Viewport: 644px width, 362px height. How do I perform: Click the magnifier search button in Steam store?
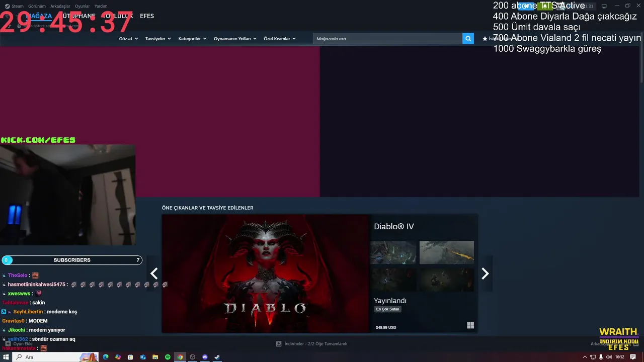point(468,38)
